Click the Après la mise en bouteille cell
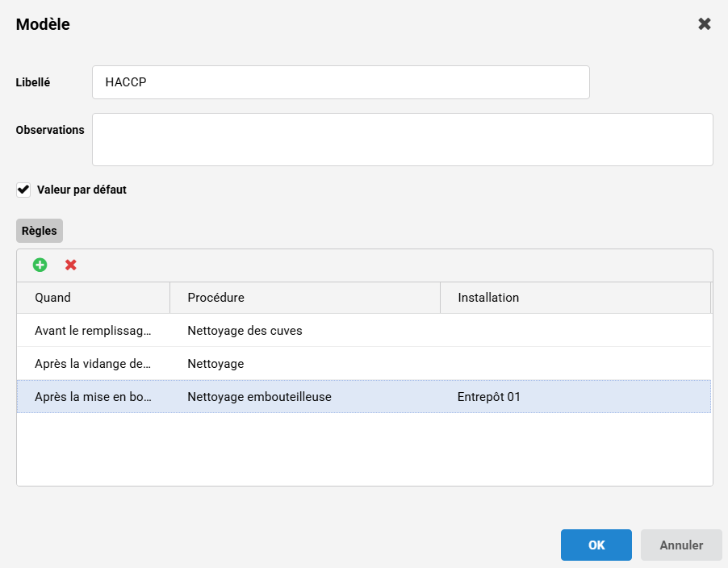 (93, 397)
